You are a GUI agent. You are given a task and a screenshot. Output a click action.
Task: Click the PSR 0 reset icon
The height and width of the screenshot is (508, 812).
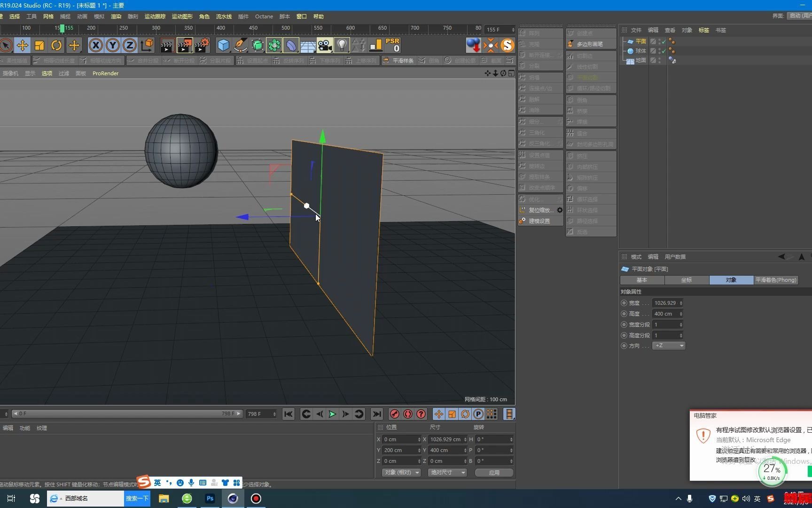click(392, 45)
